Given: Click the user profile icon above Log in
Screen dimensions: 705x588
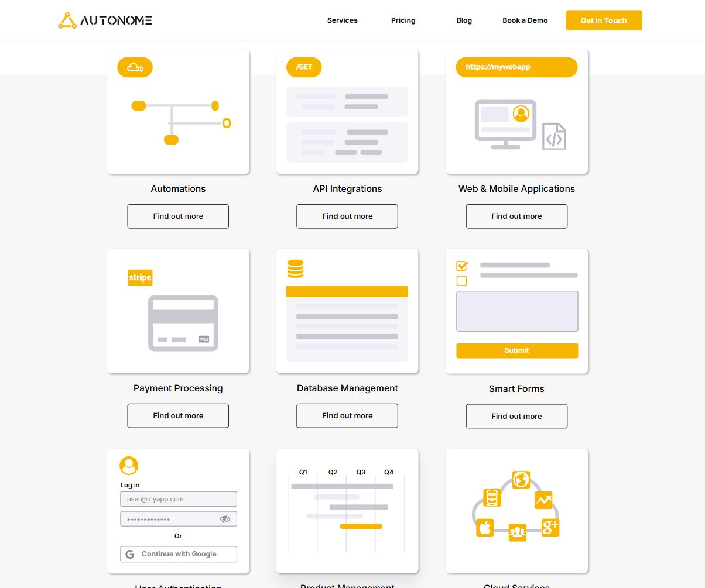Looking at the screenshot, I should point(129,466).
